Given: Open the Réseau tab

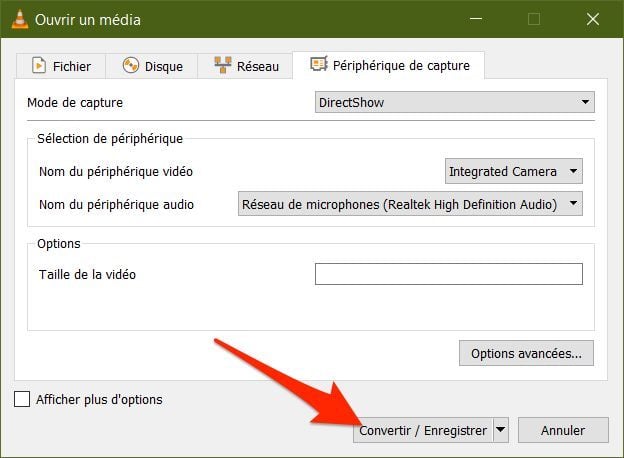Looking at the screenshot, I should coord(246,66).
